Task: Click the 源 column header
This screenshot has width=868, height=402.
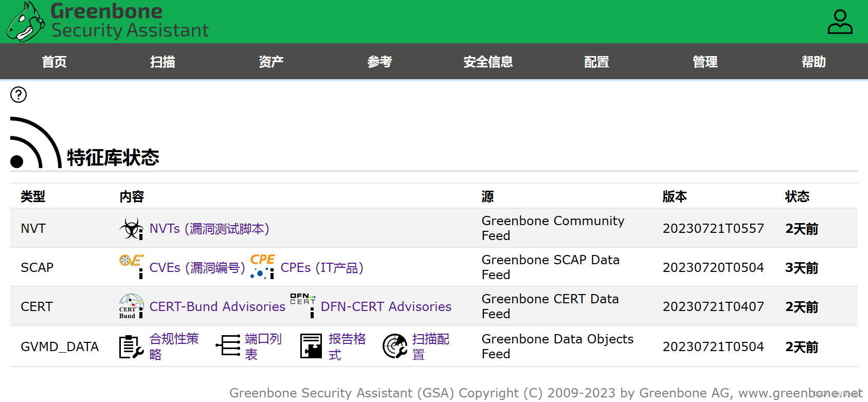Action: 487,196
